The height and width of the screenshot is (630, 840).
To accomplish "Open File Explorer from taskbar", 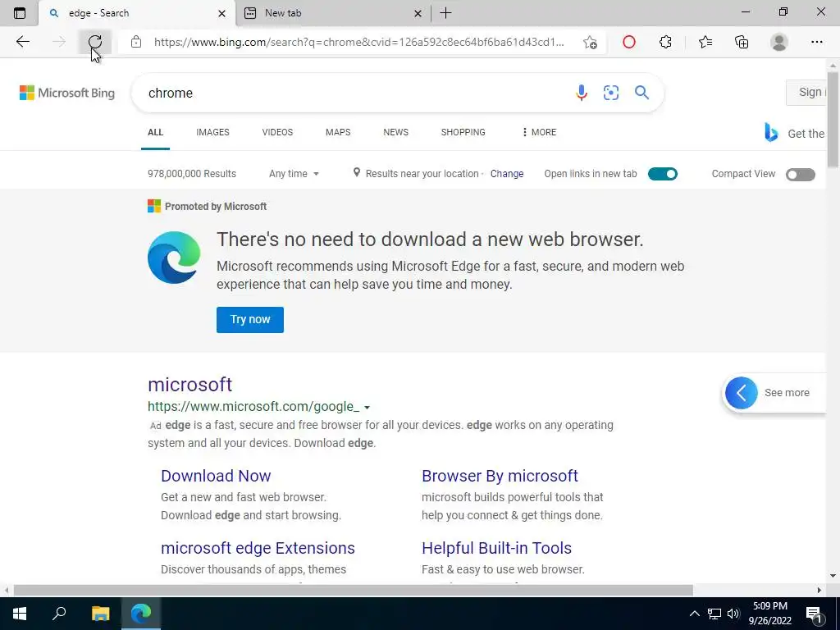I will coord(100,614).
